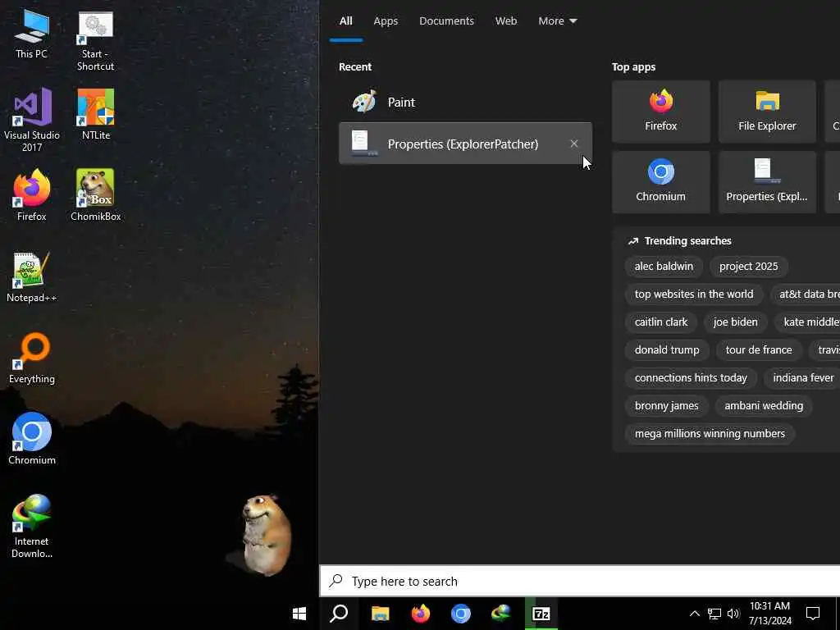
Task: Search trending term caitlin clark
Action: pos(661,322)
